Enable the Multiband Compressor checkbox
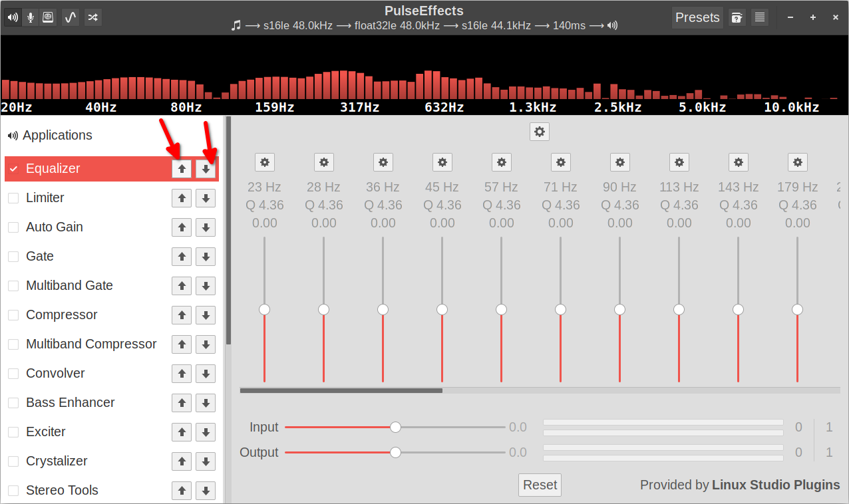This screenshot has height=504, width=849. click(x=13, y=344)
